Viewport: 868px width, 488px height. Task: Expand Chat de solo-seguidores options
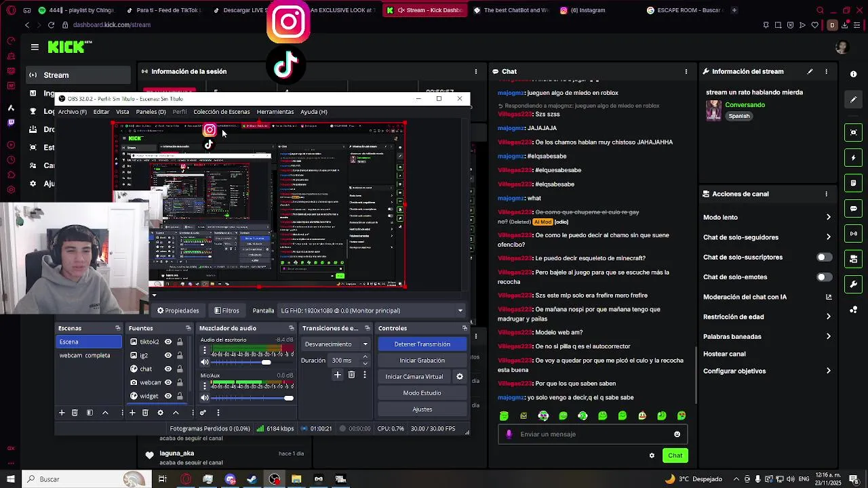[828, 237]
